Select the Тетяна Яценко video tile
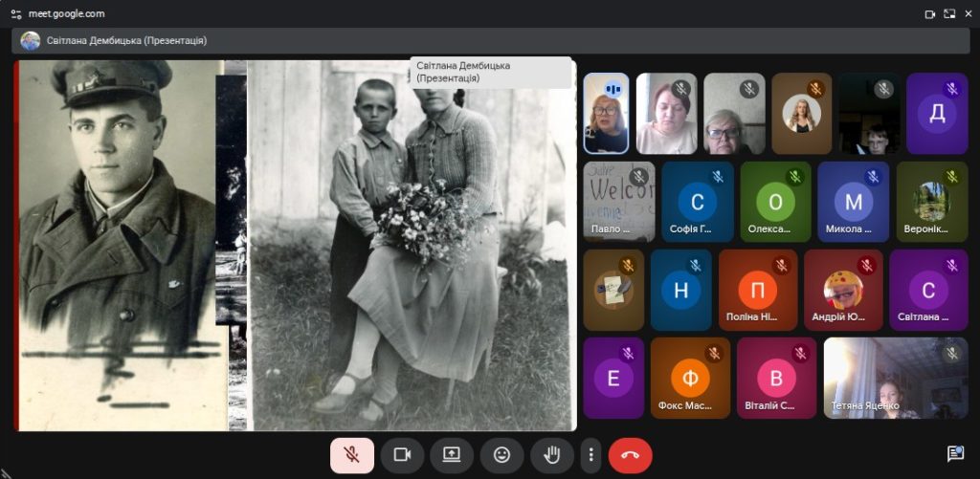 [x=895, y=378]
